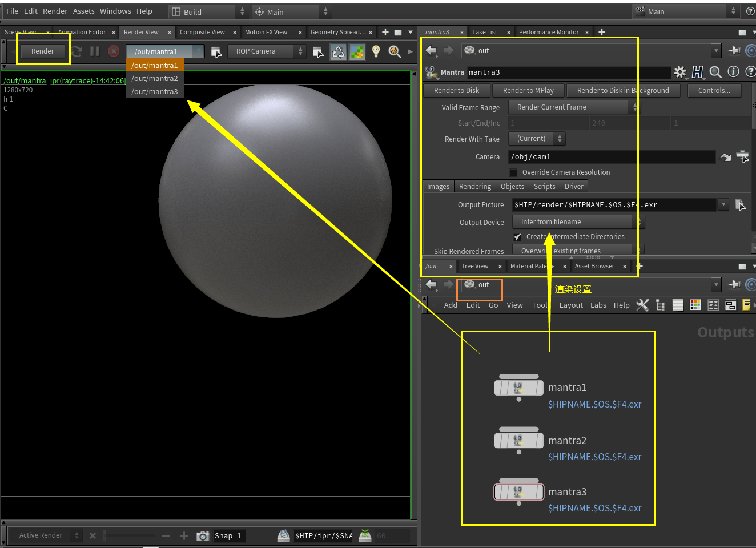Switch to the Objects parameter tab

coord(512,187)
